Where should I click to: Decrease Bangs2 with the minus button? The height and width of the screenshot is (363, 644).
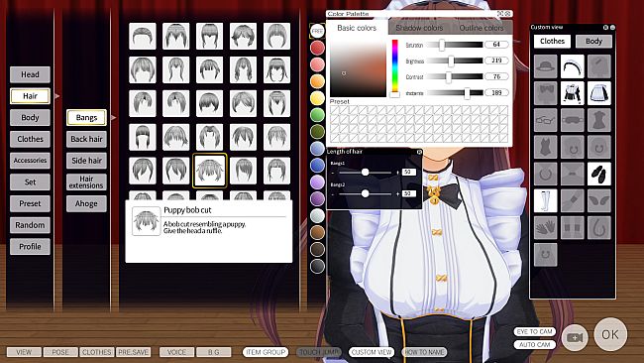(333, 193)
